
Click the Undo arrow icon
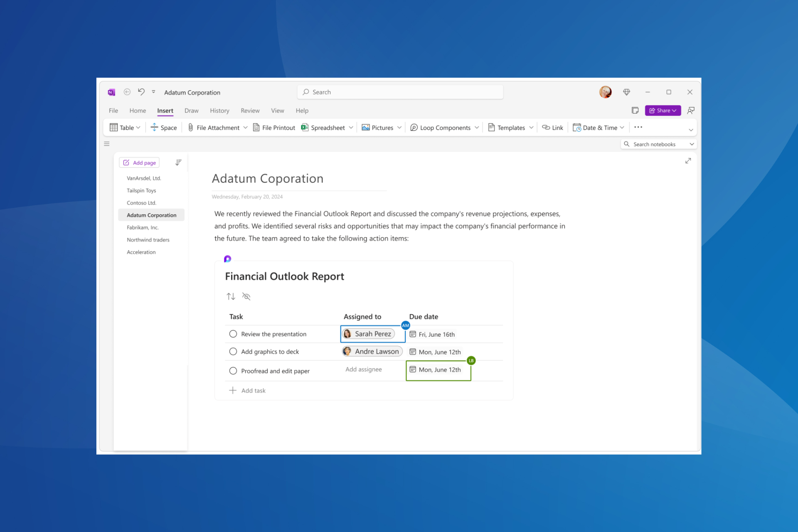pos(141,92)
